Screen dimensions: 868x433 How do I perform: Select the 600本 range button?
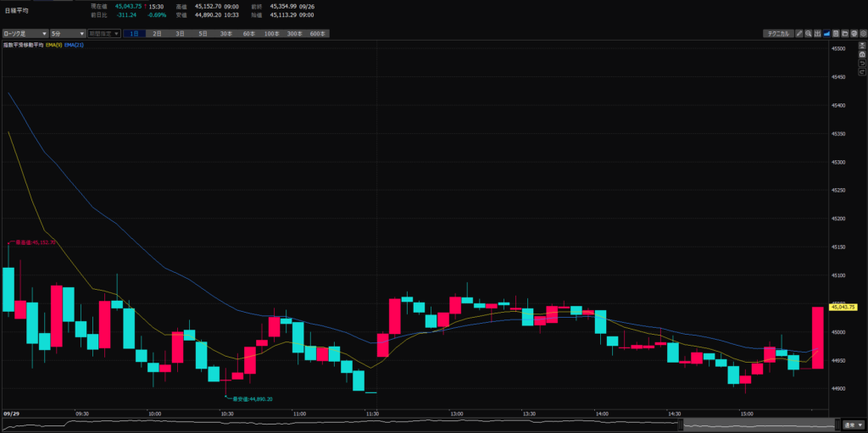pyautogui.click(x=317, y=34)
